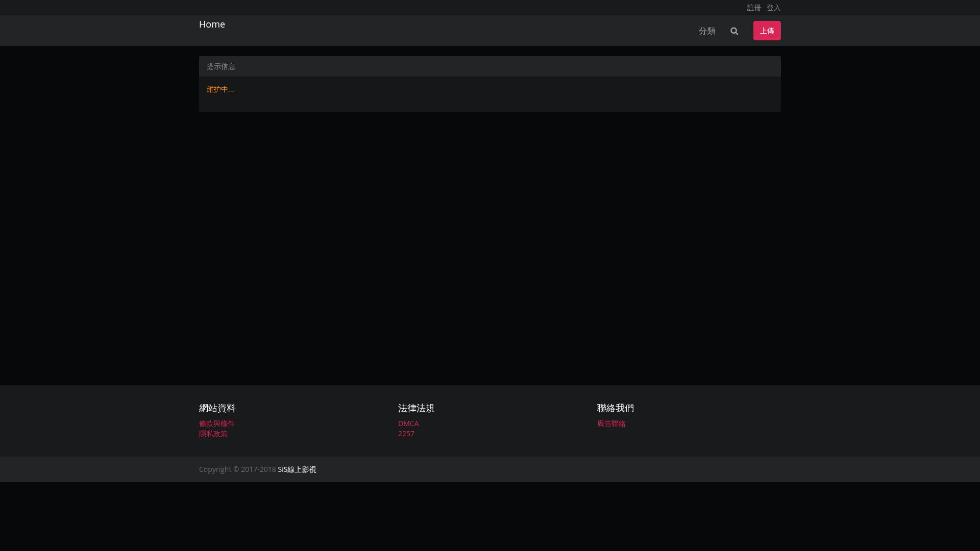Click the 網站資料 footer heading
This screenshot has height=551, width=980.
pyautogui.click(x=217, y=408)
